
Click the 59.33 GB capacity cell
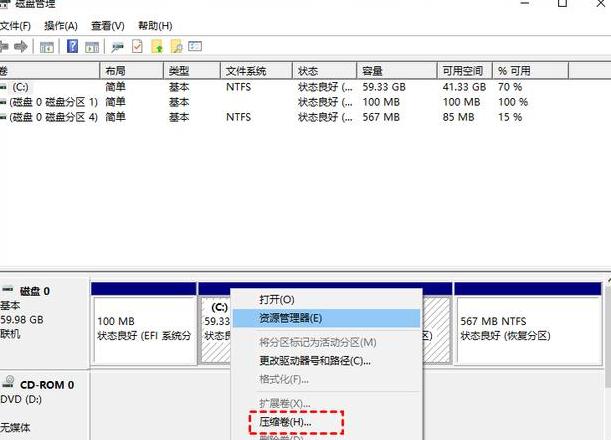click(x=384, y=87)
